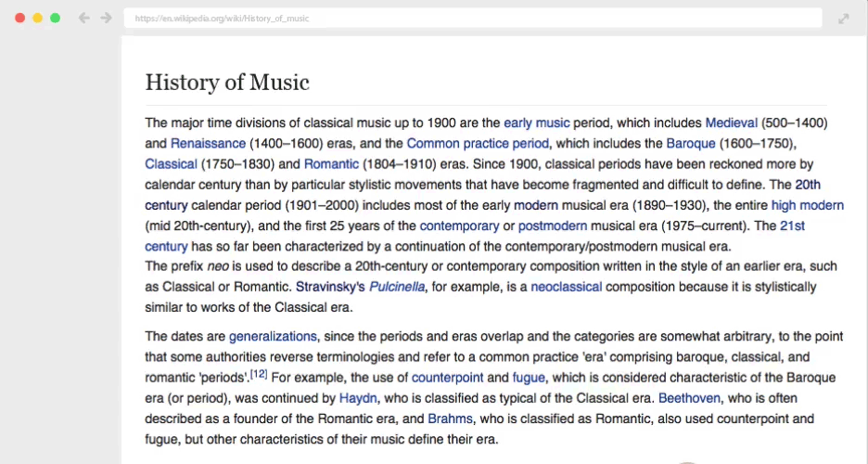Open the 'high modern' link

807,205
